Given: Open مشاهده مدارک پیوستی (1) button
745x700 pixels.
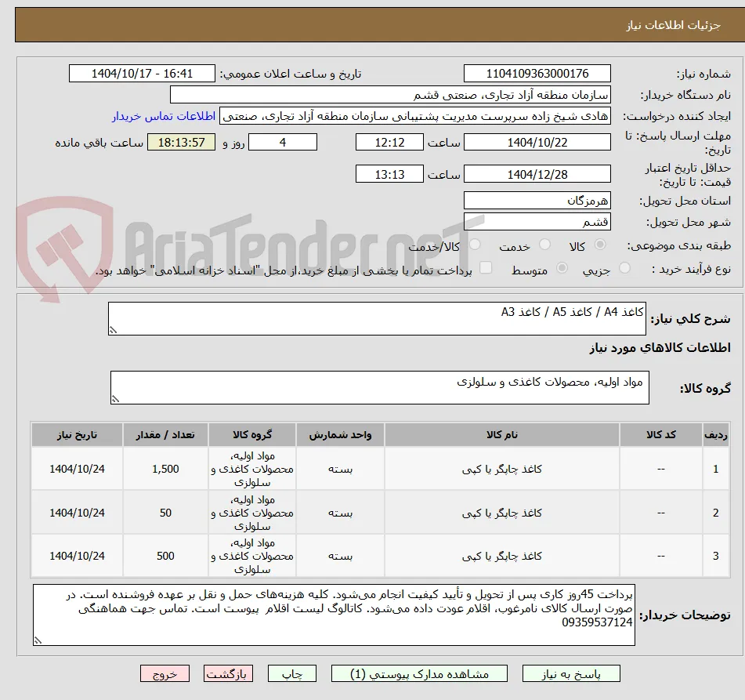Looking at the screenshot, I should [x=419, y=674].
